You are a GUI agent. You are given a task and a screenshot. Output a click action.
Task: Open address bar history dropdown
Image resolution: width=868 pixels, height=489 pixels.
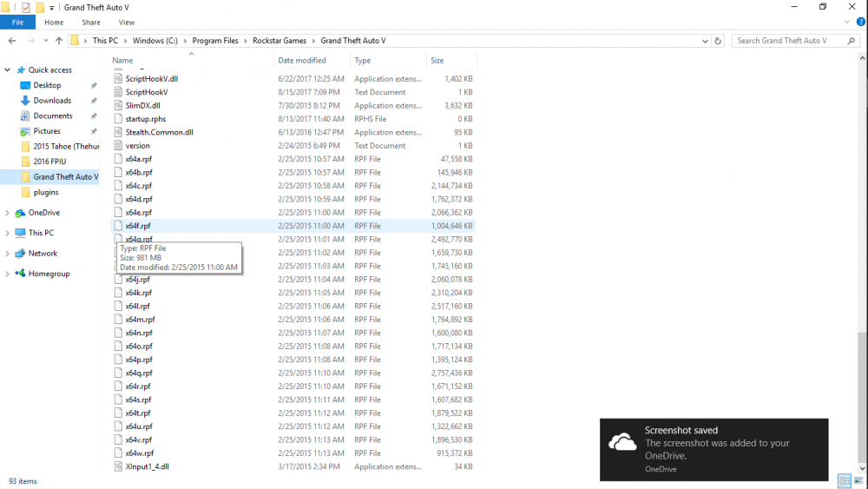[x=705, y=41]
